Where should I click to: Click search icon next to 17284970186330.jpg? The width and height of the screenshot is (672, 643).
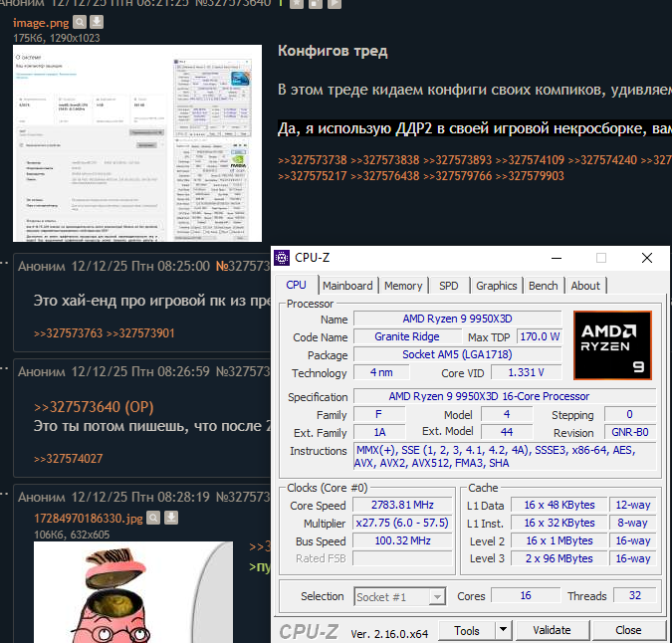[153, 518]
